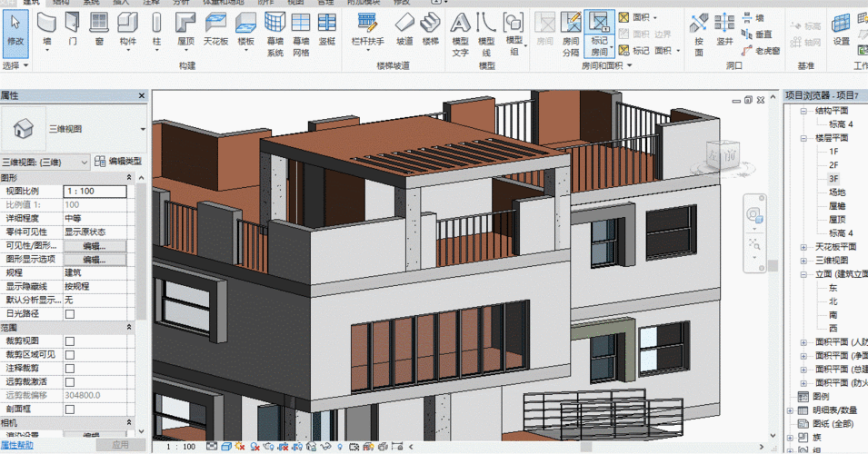Image resolution: width=868 pixels, height=454 pixels.
Task: Click the visual style cube icon in view bar
Action: point(225,446)
